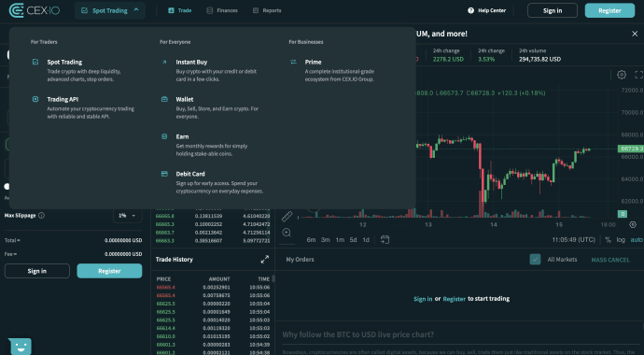
Task: Click the Prime swap-arrows icon
Action: pos(293,62)
